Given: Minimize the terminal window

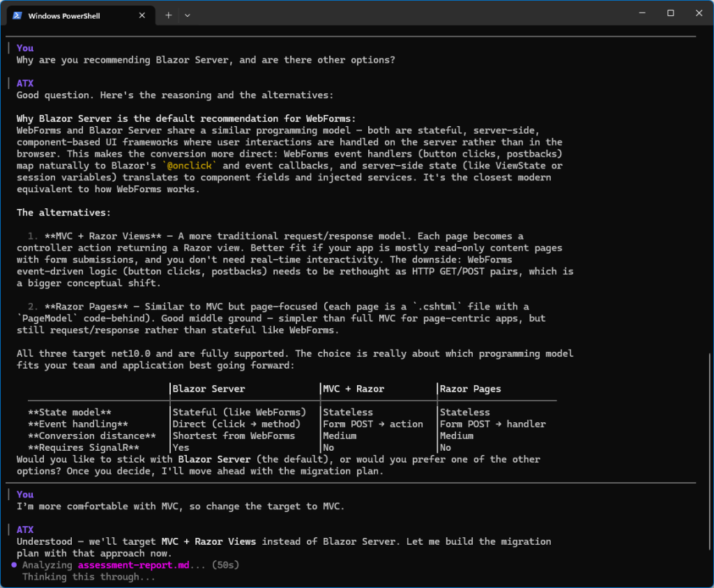Looking at the screenshot, I should [x=642, y=13].
